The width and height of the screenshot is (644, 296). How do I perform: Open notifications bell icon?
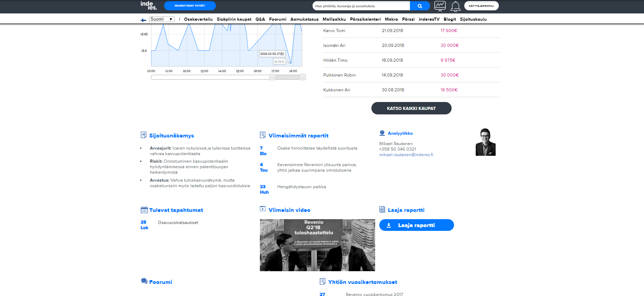pyautogui.click(x=455, y=6)
